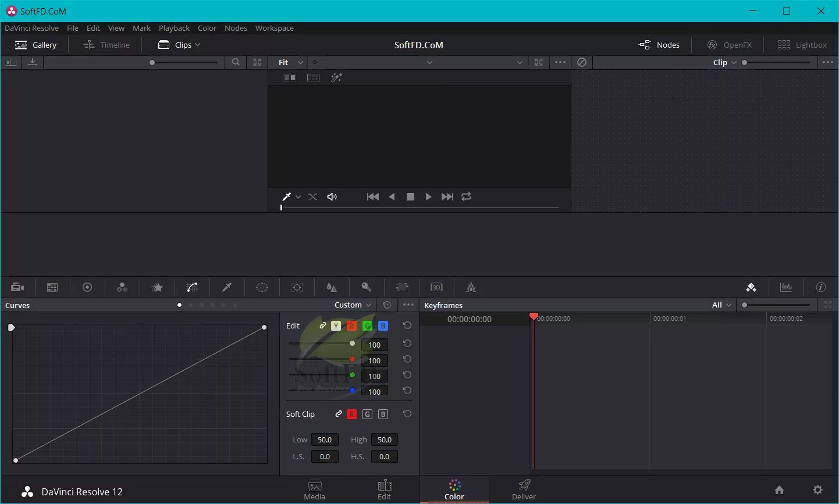Expand the Keyframes panel
The height and width of the screenshot is (504, 839).
click(828, 305)
